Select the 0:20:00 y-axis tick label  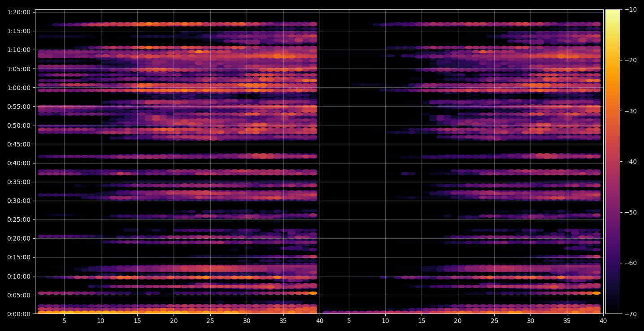pyautogui.click(x=19, y=238)
